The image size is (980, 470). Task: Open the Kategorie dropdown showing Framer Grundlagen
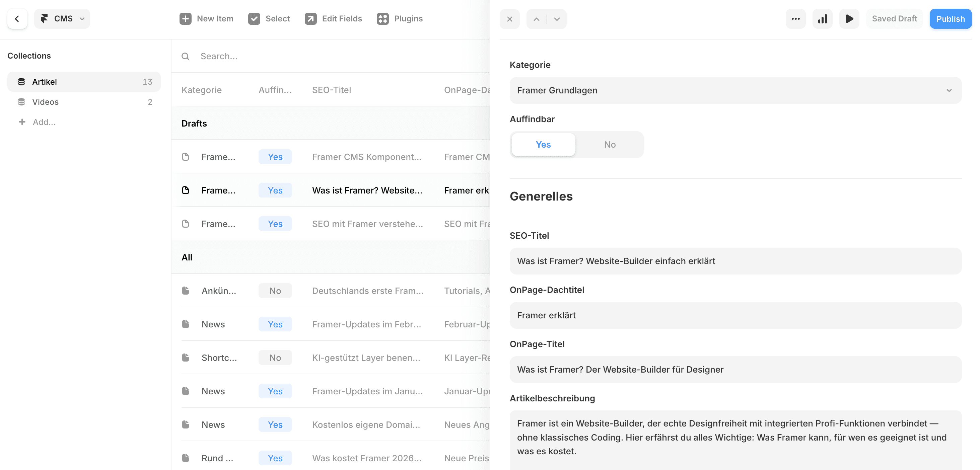click(x=734, y=90)
